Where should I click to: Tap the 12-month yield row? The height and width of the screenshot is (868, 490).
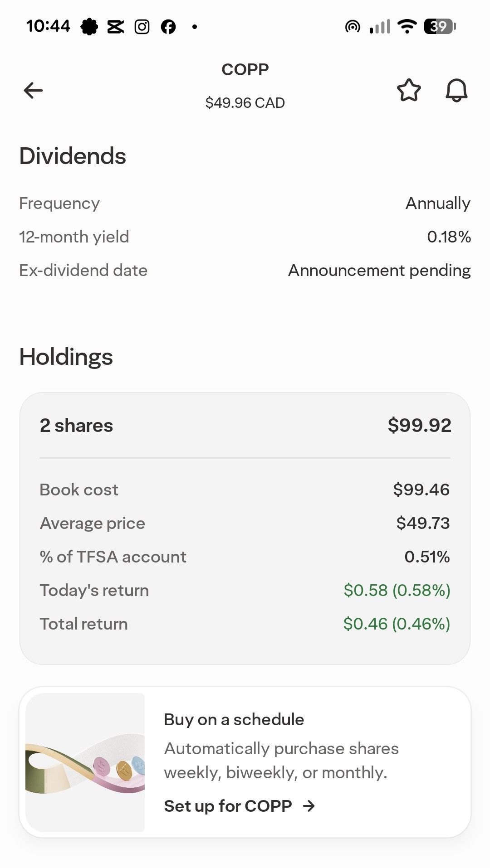click(x=245, y=237)
